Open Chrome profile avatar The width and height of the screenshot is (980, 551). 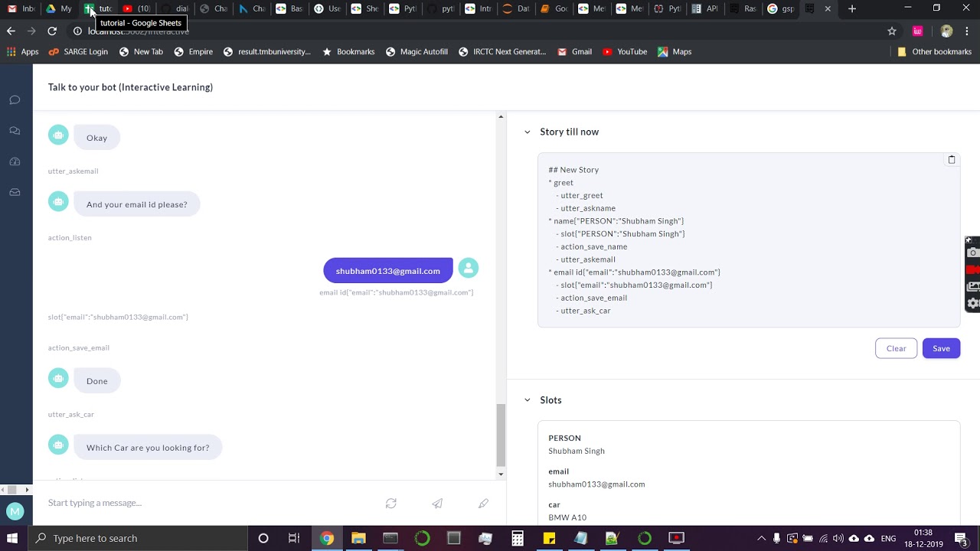point(947,31)
